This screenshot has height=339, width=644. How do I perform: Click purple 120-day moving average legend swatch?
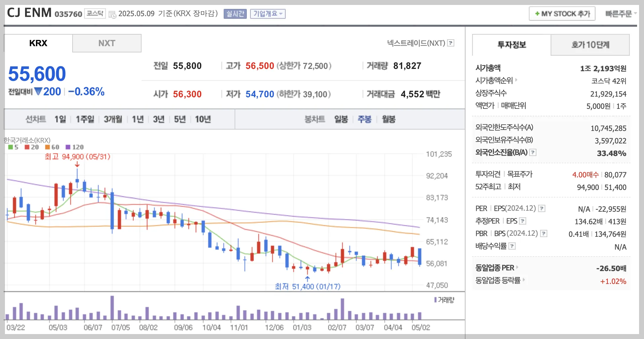[68, 147]
